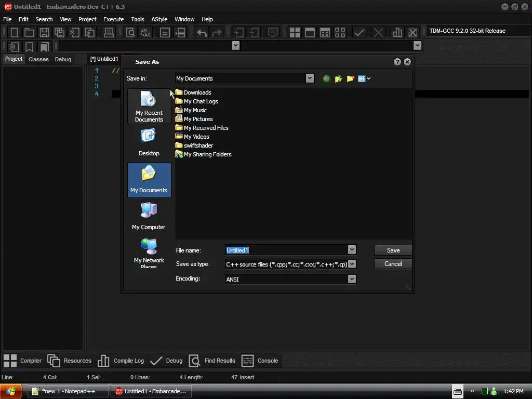532x399 pixels.
Task: Click green Back arrow in Save As dialog
Action: pyautogui.click(x=326, y=79)
